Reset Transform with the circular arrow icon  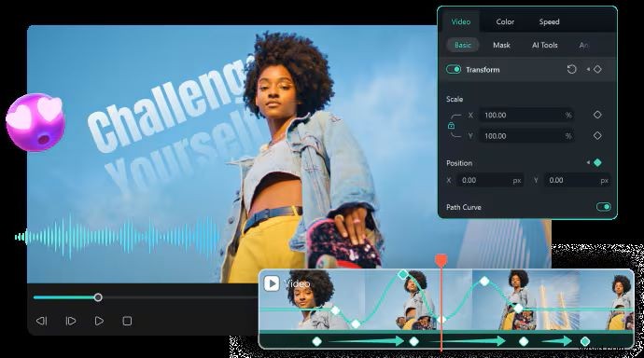tap(571, 69)
